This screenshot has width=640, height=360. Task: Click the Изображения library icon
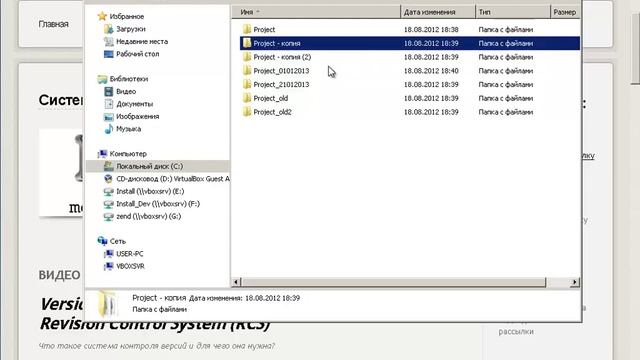[109, 116]
